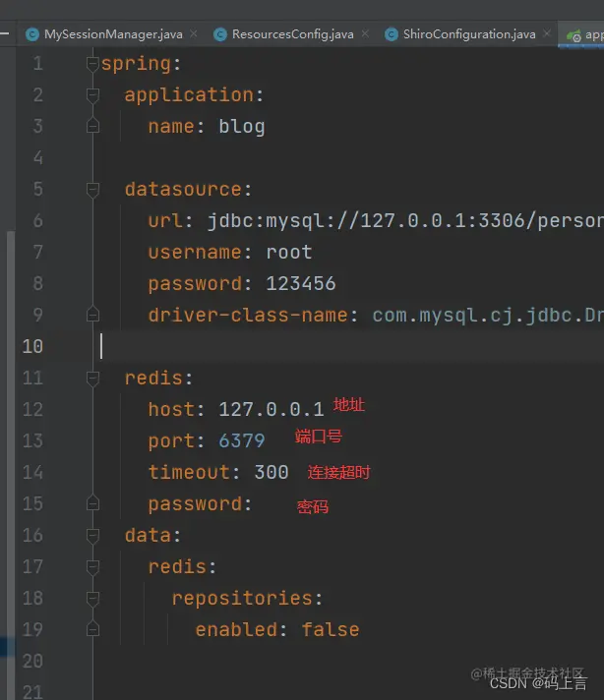Click the datasource password value 123456
The width and height of the screenshot is (604, 700).
pos(301,283)
